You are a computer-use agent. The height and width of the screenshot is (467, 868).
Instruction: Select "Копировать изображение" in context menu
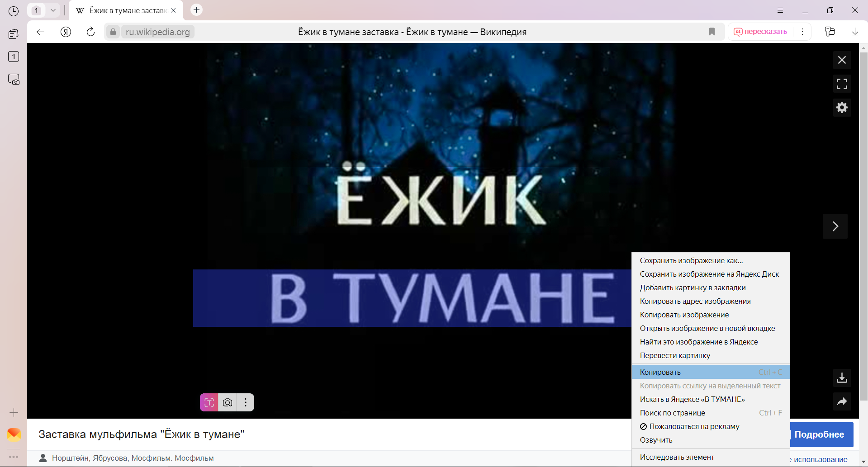point(684,315)
